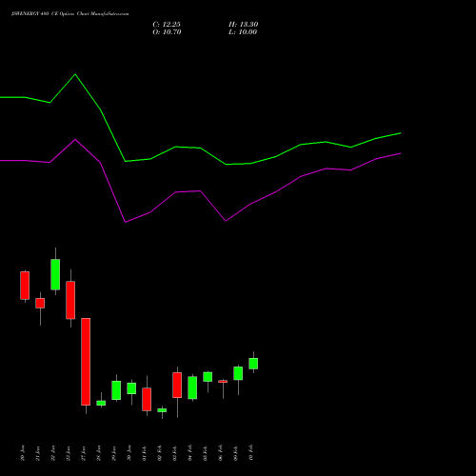This screenshot has height=476, width=476.
Task: Select the tall red candle for 27 Jan
Action: (86, 362)
